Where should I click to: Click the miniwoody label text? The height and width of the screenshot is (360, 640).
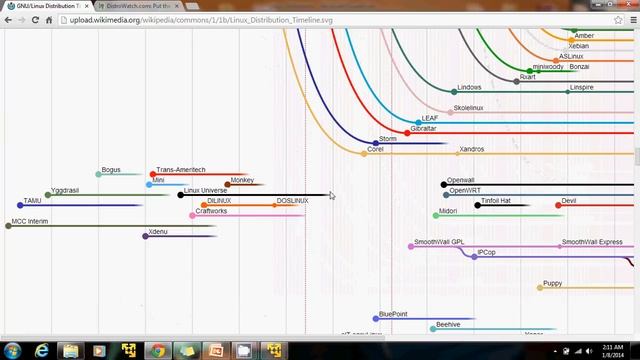click(x=548, y=67)
